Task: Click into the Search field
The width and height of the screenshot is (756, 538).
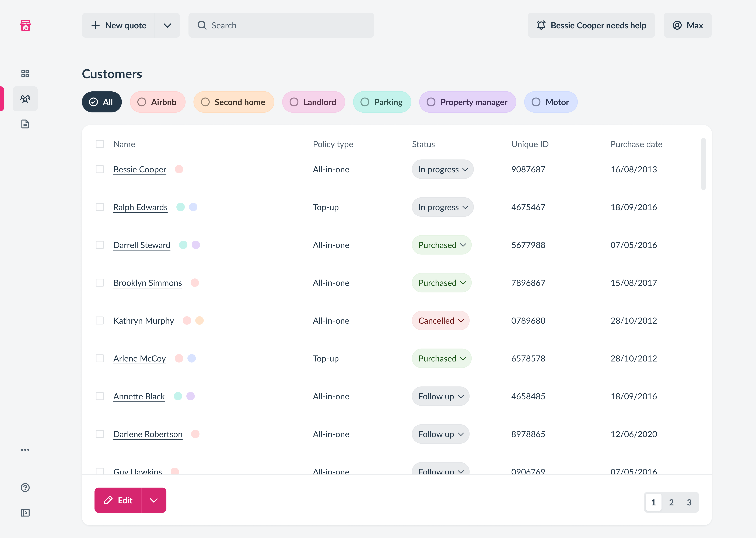Action: 281,26
